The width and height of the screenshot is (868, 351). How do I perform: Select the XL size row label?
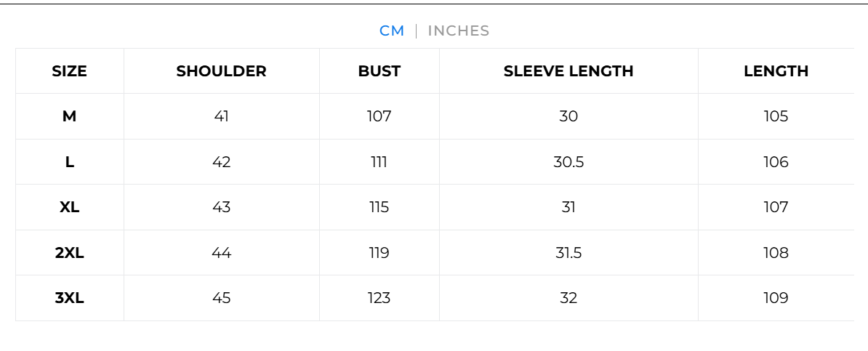point(69,207)
